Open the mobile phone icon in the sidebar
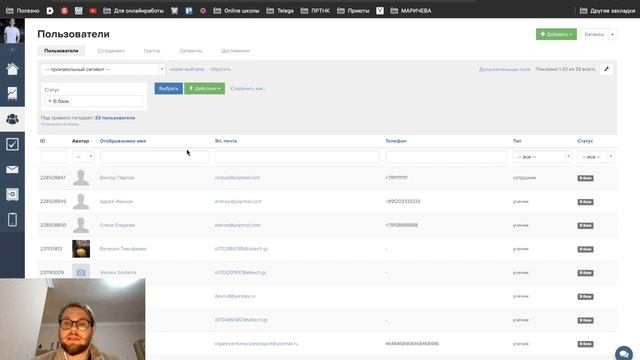The height and width of the screenshot is (360, 640). coord(12,220)
